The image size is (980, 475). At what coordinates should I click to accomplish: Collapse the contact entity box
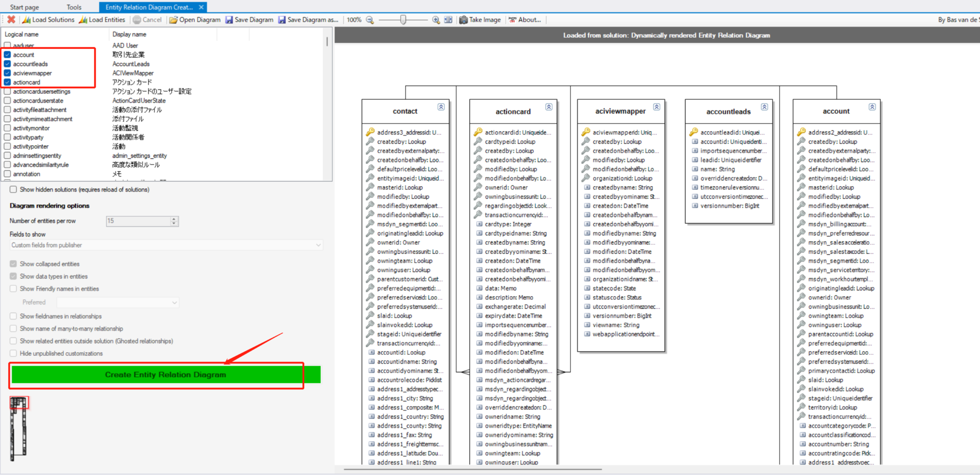click(441, 107)
